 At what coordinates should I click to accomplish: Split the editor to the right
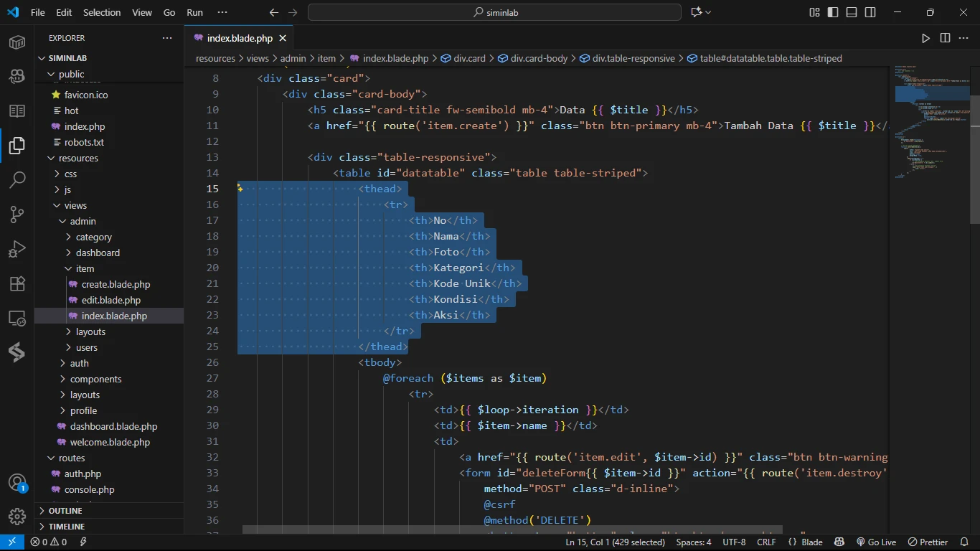(945, 38)
